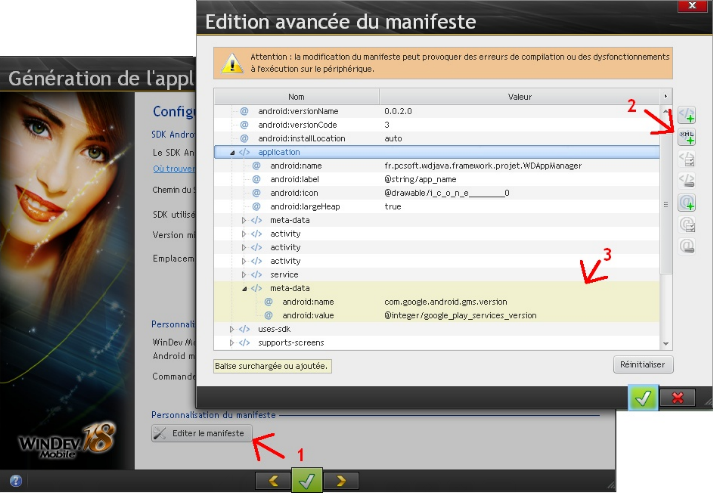Validate the wizard with its green checkmark

click(307, 480)
